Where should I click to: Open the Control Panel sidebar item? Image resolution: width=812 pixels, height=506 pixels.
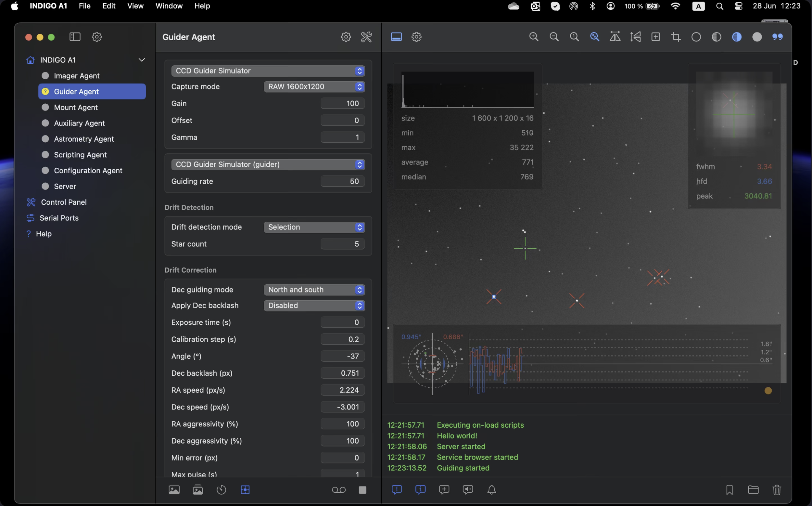click(64, 202)
